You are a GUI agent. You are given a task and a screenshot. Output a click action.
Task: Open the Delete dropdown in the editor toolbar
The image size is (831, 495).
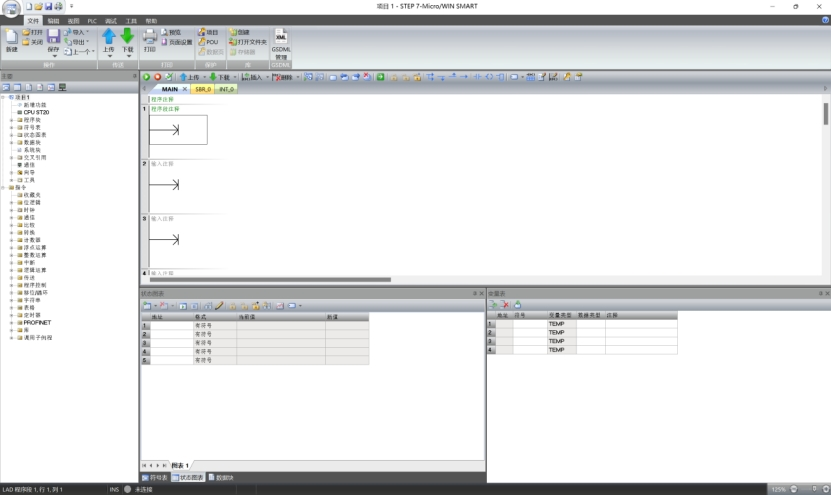286,77
